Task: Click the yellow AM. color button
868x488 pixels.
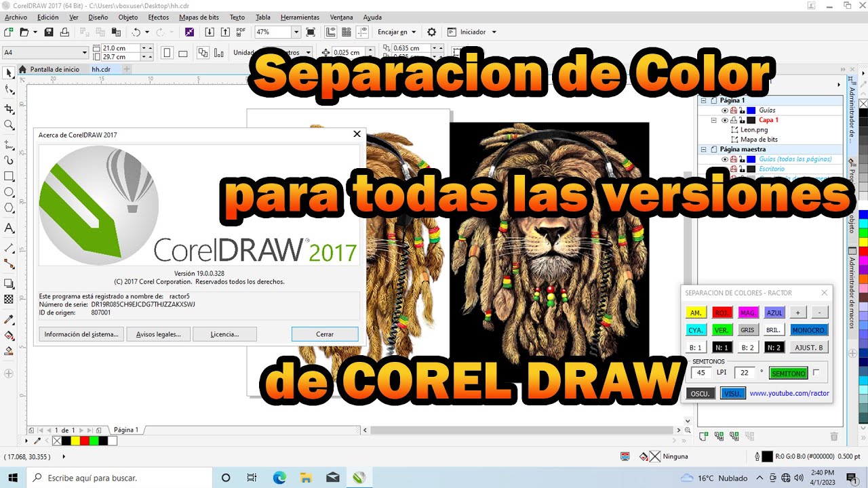Action: point(696,312)
